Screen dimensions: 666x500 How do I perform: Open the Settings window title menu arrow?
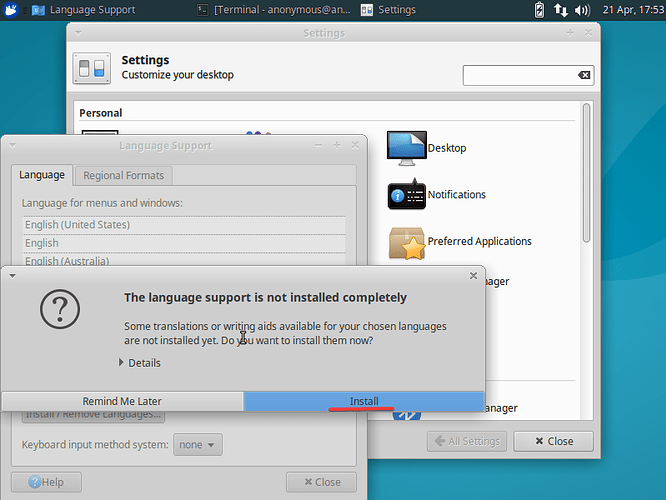79,33
